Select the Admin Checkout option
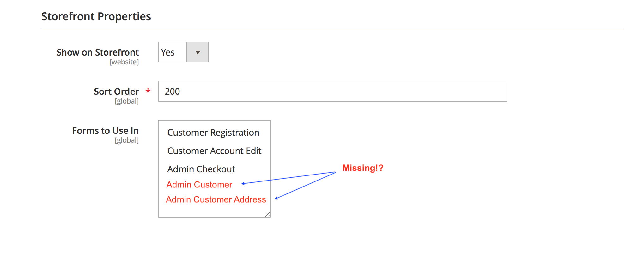The width and height of the screenshot is (644, 255). click(x=201, y=169)
